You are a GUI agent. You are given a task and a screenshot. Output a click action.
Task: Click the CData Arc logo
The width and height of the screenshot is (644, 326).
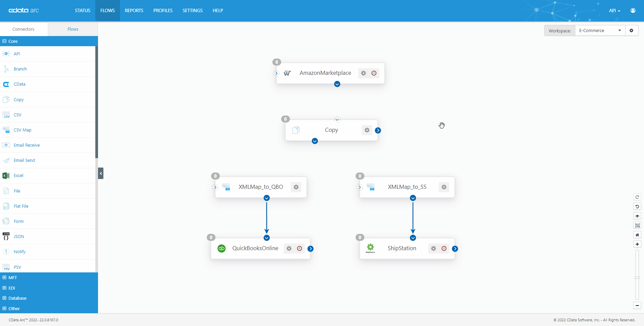(24, 10)
